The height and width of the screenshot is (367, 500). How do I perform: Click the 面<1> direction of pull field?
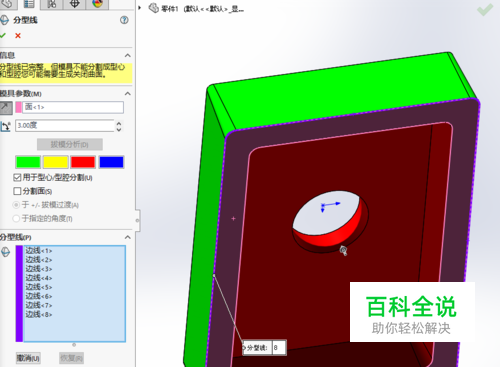tap(73, 107)
